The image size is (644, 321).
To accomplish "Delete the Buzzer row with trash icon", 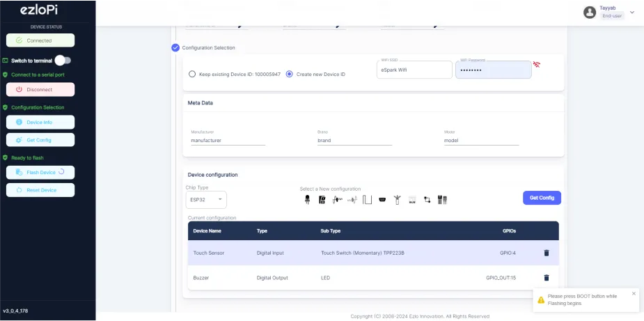I will [x=547, y=278].
